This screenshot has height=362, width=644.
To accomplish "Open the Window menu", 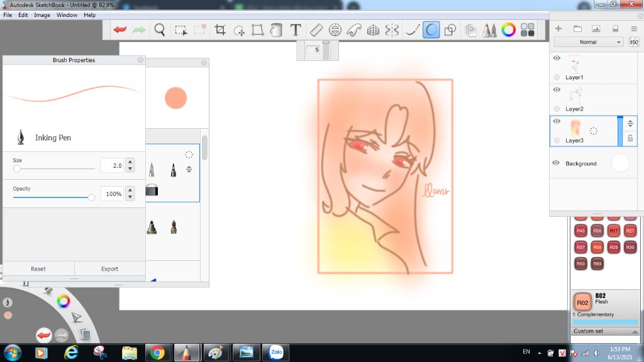I will (67, 15).
